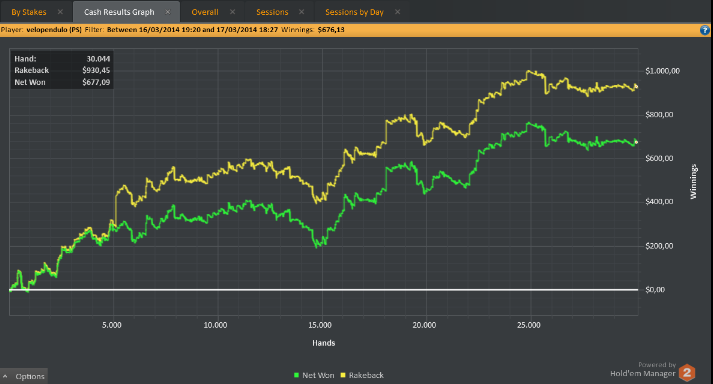Click the 5.000 hands axis label
713x384 pixels.
(x=112, y=325)
